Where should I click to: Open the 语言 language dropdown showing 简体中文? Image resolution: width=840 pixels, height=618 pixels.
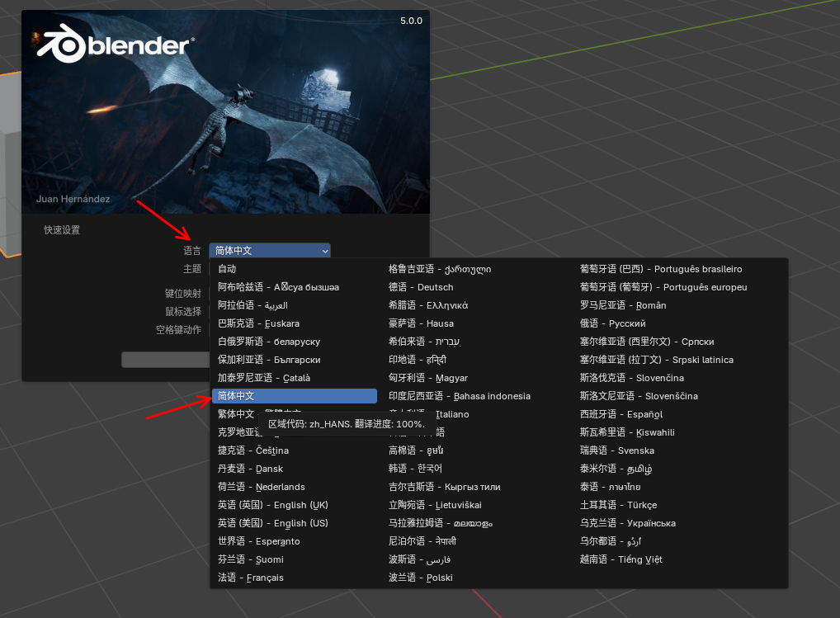270,251
